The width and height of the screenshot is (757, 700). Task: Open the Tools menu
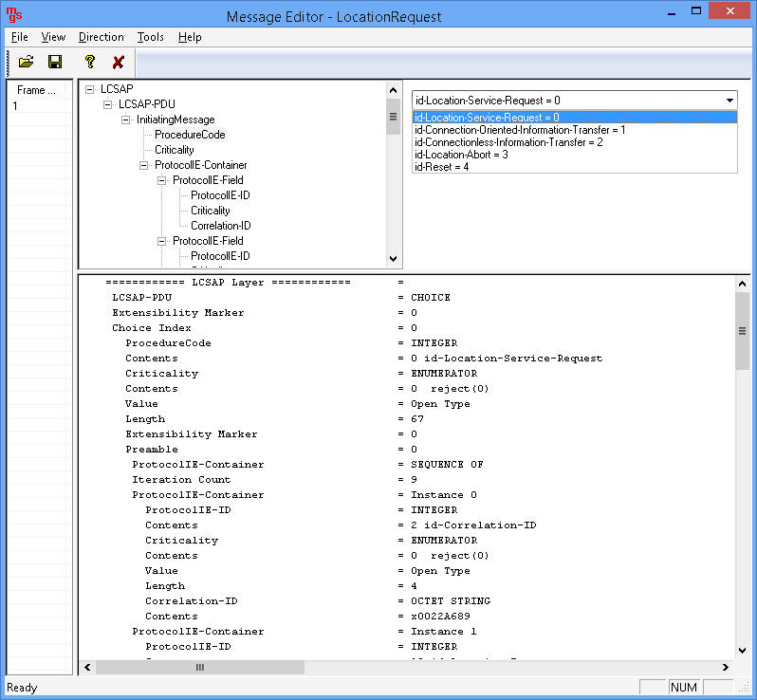pyautogui.click(x=151, y=37)
